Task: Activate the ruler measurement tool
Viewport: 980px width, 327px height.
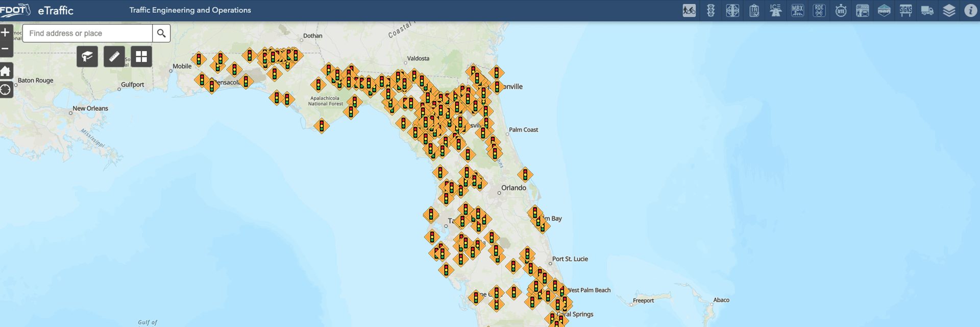Action: [114, 56]
